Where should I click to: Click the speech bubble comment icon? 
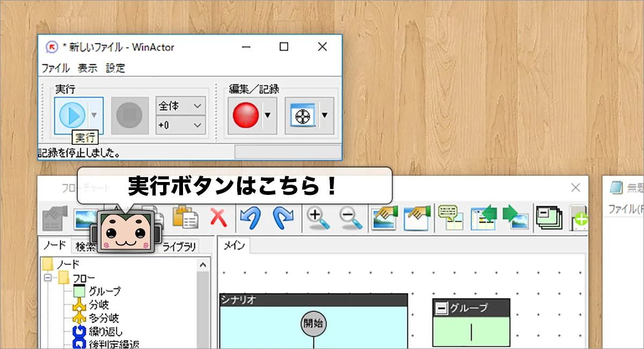[450, 217]
